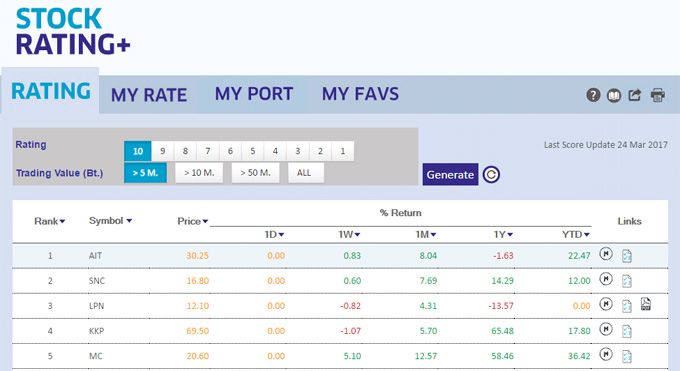Click the share export icon

(635, 95)
